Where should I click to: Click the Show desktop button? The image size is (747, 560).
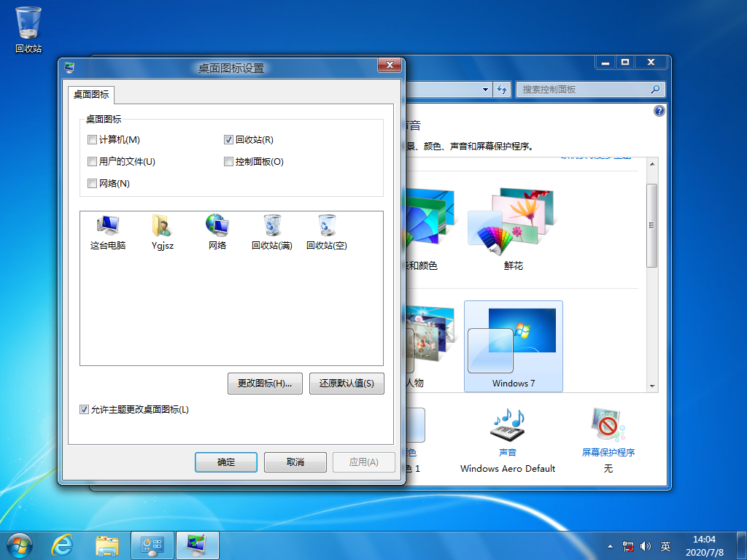coord(742,545)
